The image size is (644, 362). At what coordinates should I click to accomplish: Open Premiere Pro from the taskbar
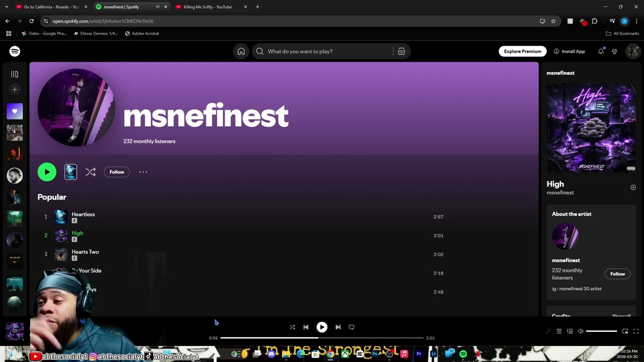(x=419, y=354)
